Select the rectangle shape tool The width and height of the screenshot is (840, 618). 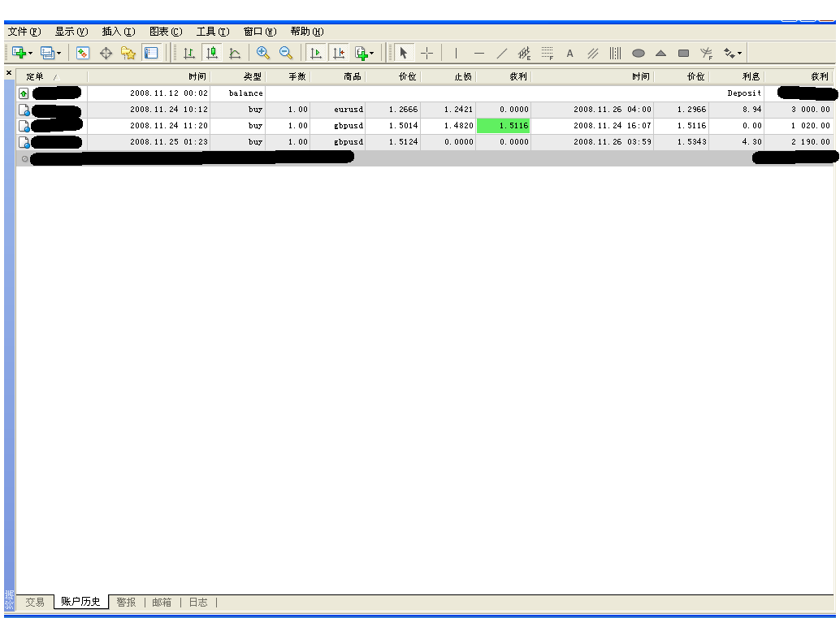click(x=683, y=53)
